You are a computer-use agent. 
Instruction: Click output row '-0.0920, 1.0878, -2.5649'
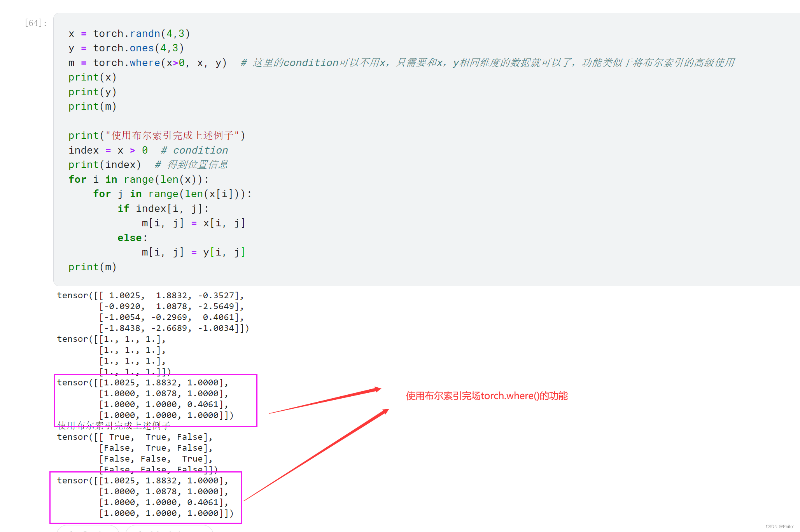(172, 306)
